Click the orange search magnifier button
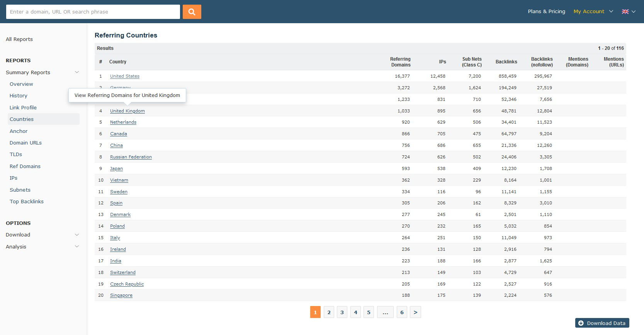Viewport: 644px width, 335px height. (x=192, y=12)
